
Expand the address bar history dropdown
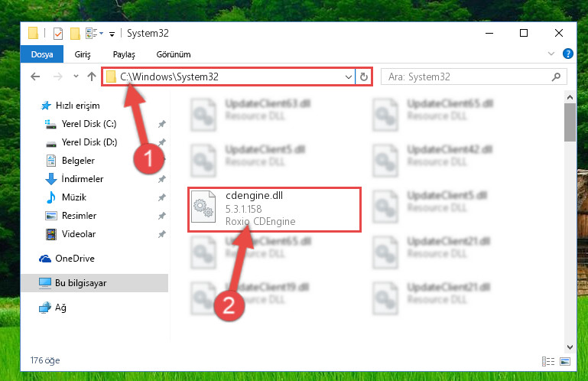coord(349,77)
